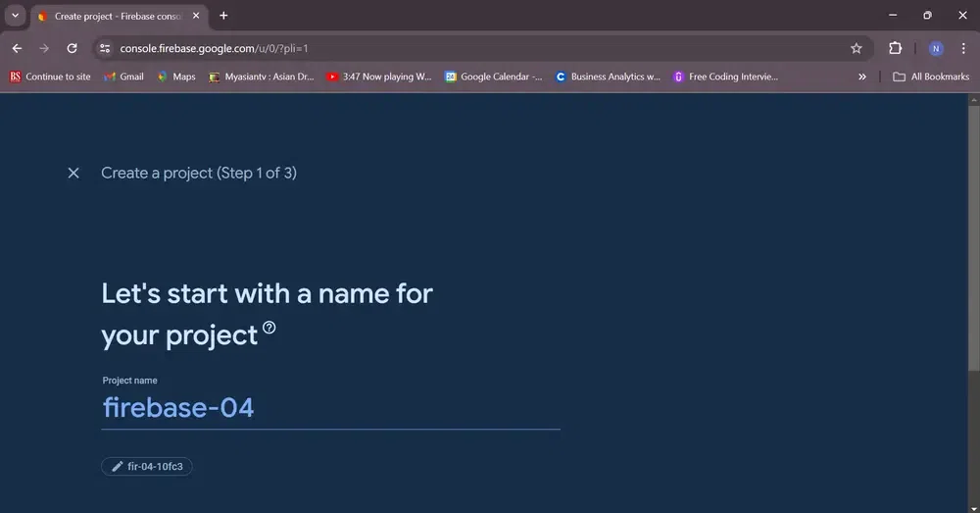The height and width of the screenshot is (513, 980).
Task: Focus the Project name input field
Action: (x=330, y=408)
